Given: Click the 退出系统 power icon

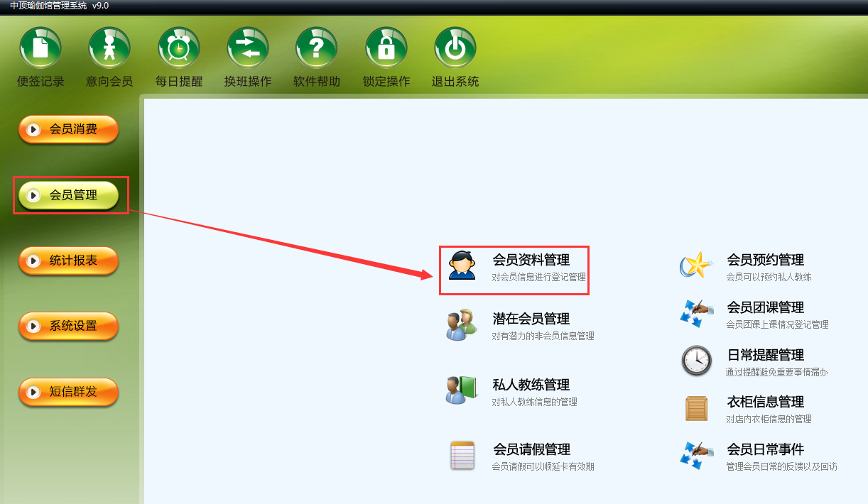Looking at the screenshot, I should [455, 48].
